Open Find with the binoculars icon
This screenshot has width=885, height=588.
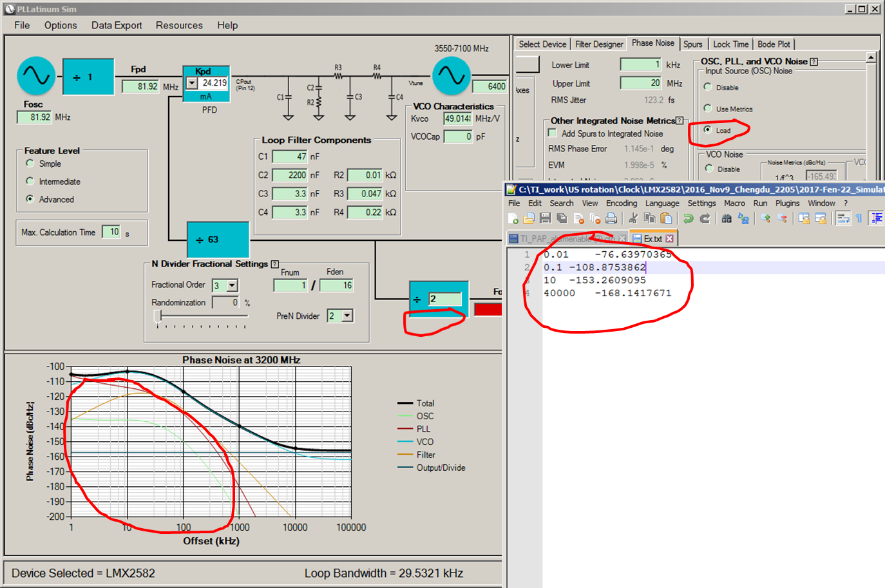[725, 218]
